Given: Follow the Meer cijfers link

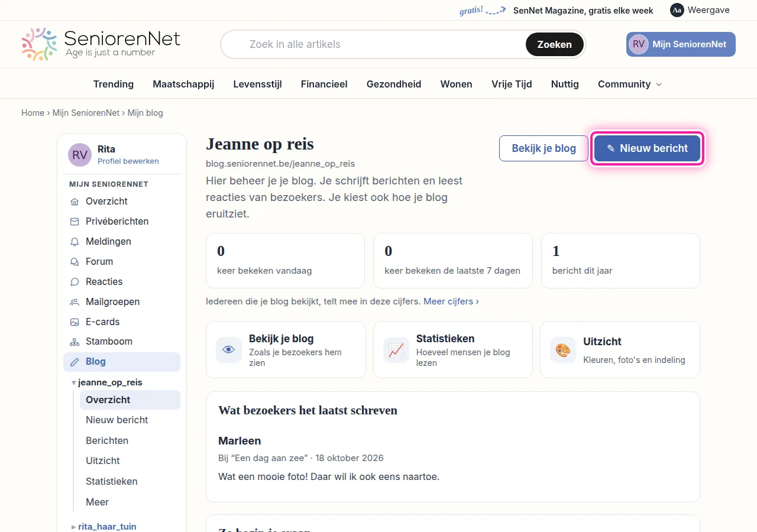Looking at the screenshot, I should coord(451,301).
